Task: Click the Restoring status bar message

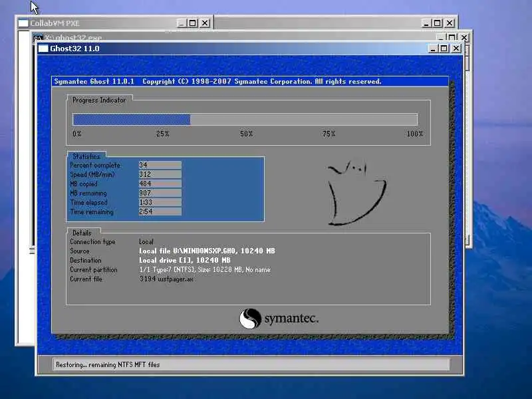Action: (108, 364)
